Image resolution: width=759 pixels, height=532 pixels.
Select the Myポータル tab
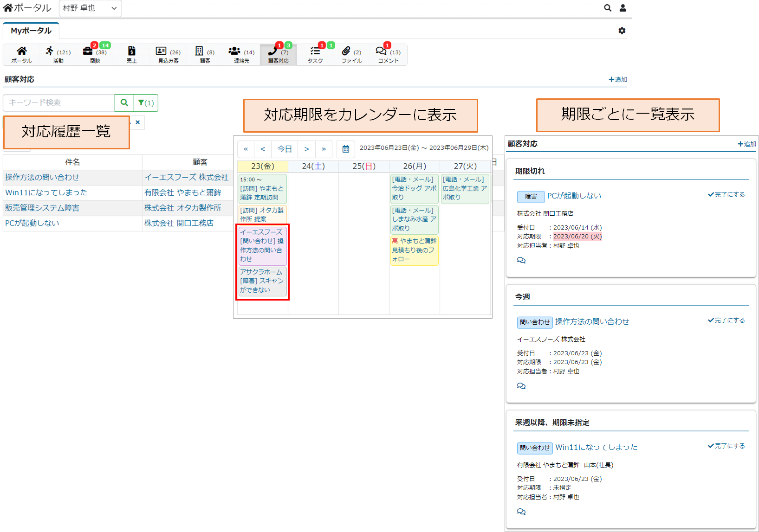pyautogui.click(x=31, y=31)
